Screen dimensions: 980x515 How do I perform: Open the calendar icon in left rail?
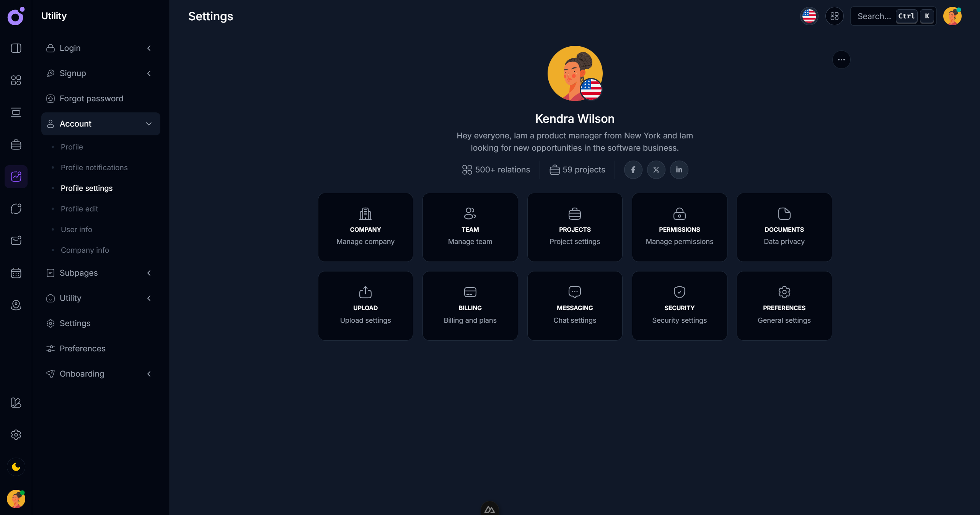tap(16, 273)
